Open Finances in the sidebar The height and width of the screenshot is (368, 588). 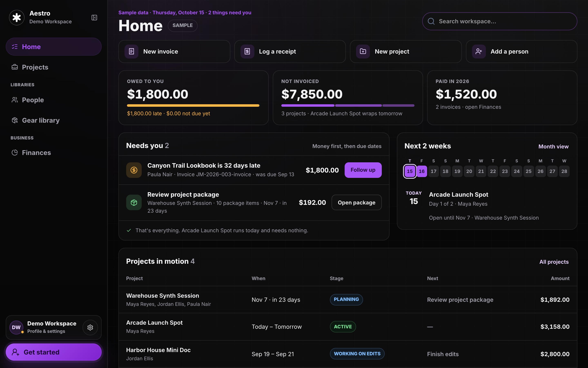[x=54, y=153]
